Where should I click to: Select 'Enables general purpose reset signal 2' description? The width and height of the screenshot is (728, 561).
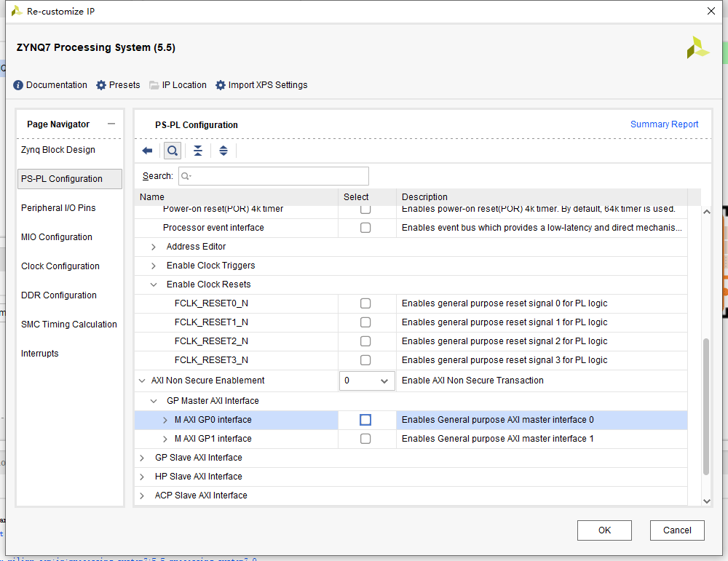click(x=505, y=341)
